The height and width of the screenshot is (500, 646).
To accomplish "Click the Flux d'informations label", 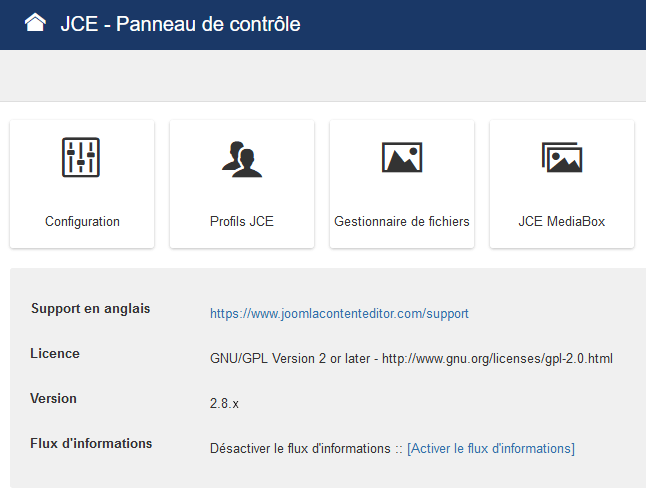I will tap(91, 443).
